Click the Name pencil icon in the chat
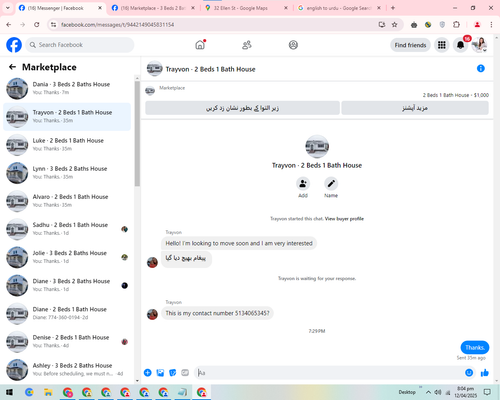The width and height of the screenshot is (500, 400). tap(331, 184)
